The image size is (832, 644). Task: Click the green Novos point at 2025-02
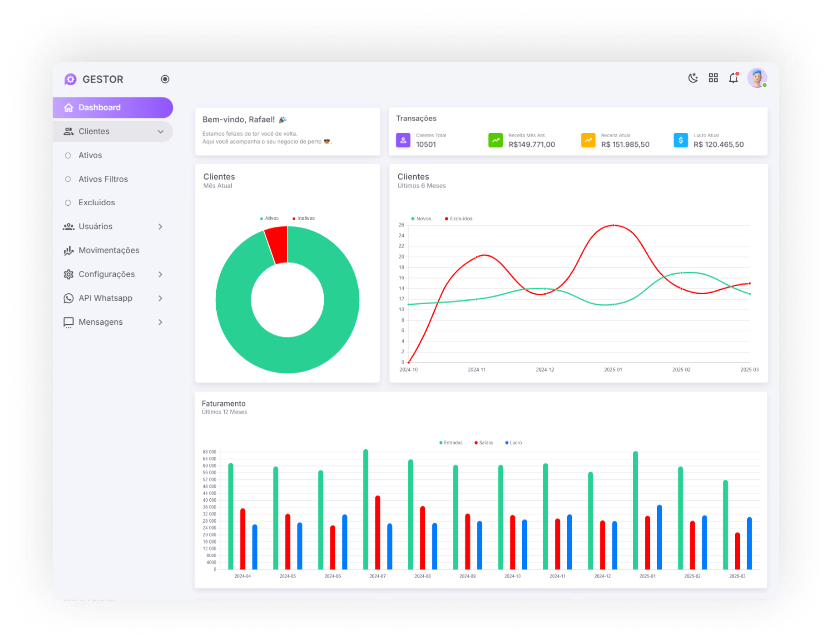681,273
